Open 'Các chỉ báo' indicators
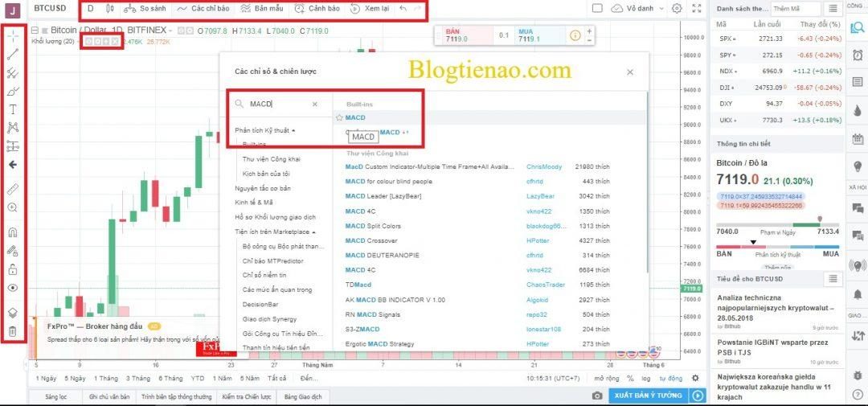Screen dimensions: 868x406 pos(203,8)
